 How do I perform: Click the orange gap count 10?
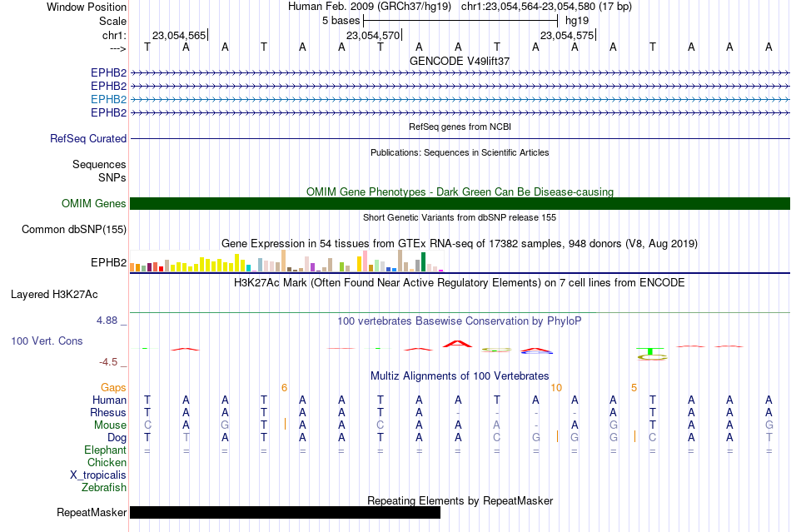556,387
